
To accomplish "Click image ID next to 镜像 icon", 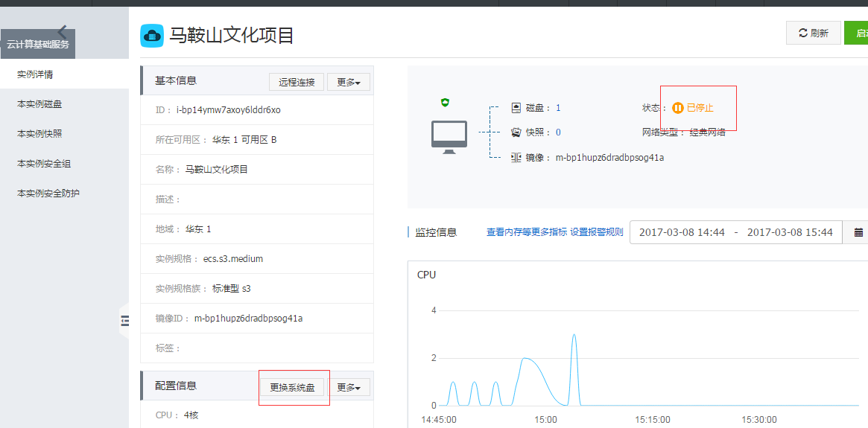I will click(609, 158).
